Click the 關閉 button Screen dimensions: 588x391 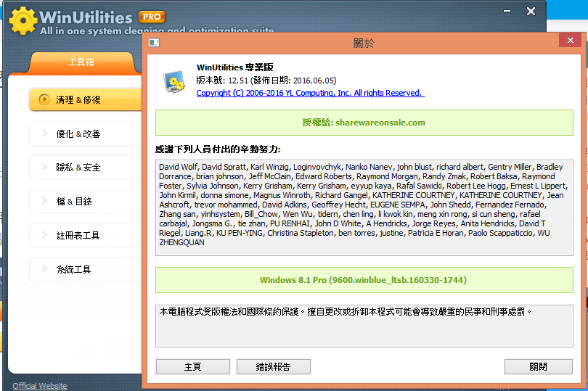point(538,366)
